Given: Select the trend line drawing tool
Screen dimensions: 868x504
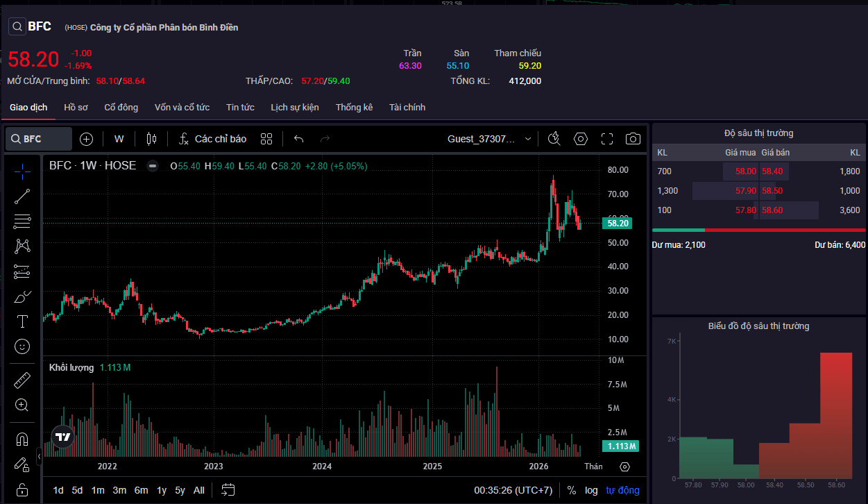Looking at the screenshot, I should click(x=22, y=196).
